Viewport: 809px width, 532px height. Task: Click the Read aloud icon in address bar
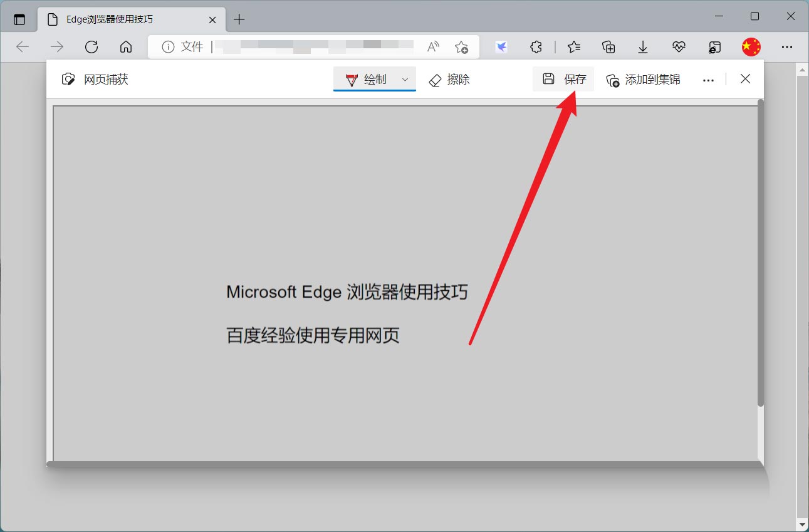(432, 46)
